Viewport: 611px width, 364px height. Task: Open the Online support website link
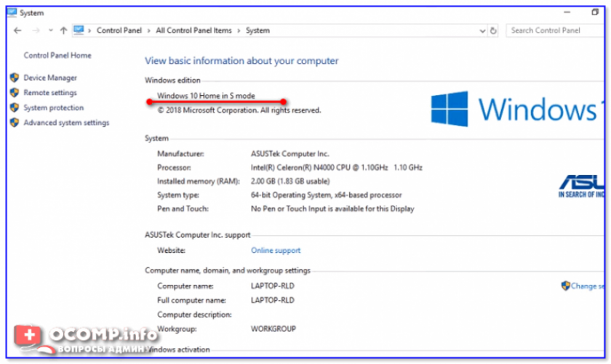click(x=276, y=251)
